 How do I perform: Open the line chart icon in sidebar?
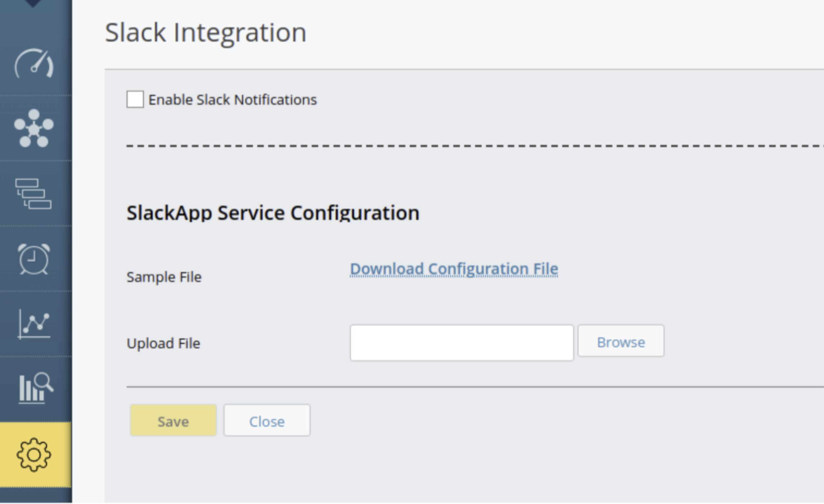click(x=34, y=324)
